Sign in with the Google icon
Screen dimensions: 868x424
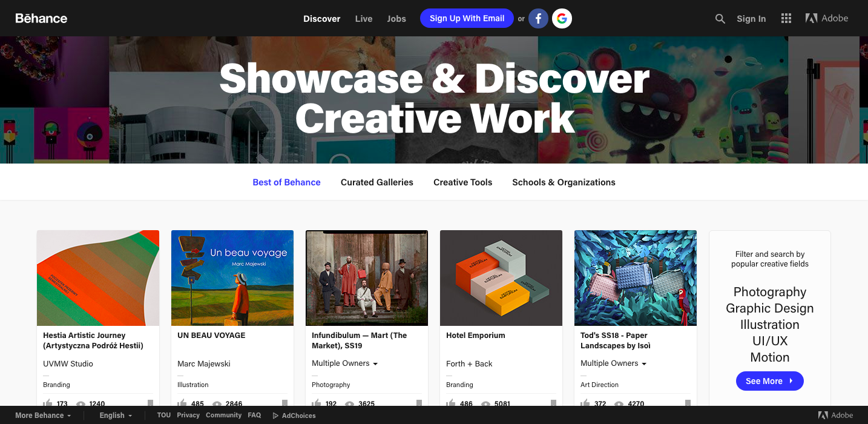pyautogui.click(x=562, y=18)
